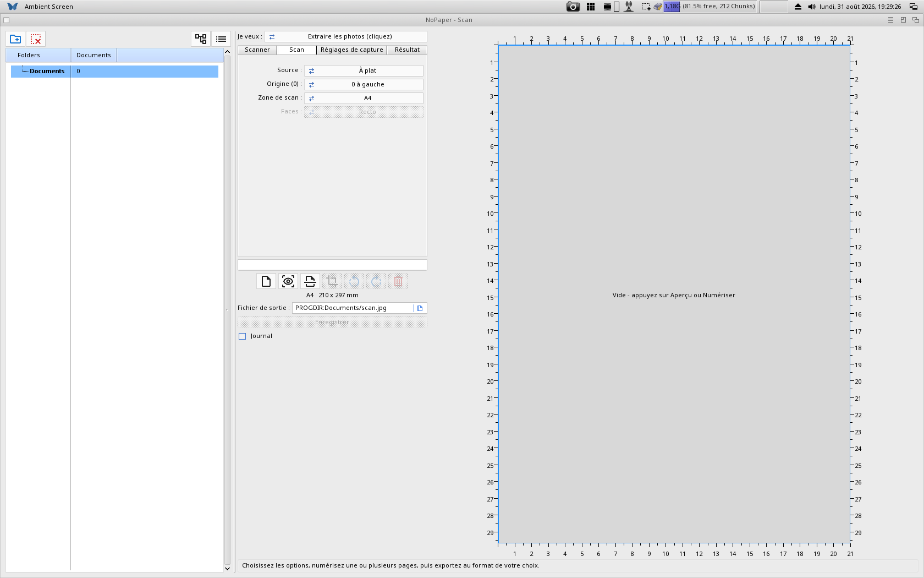924x578 pixels.
Task: Click the Fichier de sortie path field
Action: tap(353, 308)
